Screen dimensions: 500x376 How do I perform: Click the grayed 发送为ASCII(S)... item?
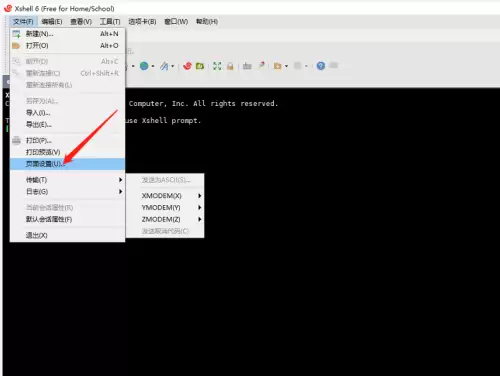coord(165,180)
